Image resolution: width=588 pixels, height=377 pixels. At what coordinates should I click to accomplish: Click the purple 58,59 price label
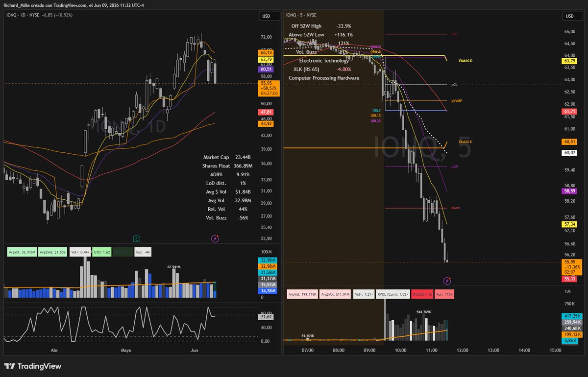(x=569, y=191)
